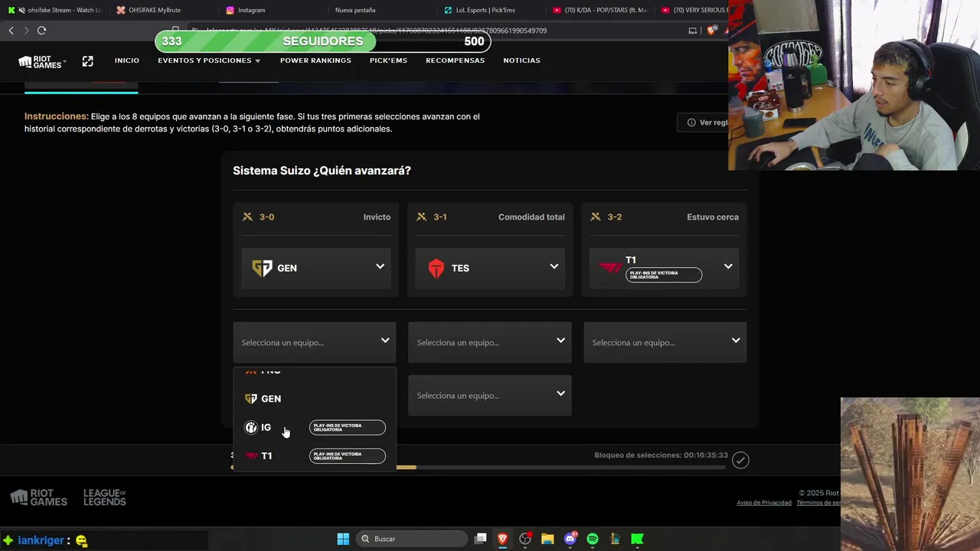Click the iankriger chat name overlay

tap(41, 540)
